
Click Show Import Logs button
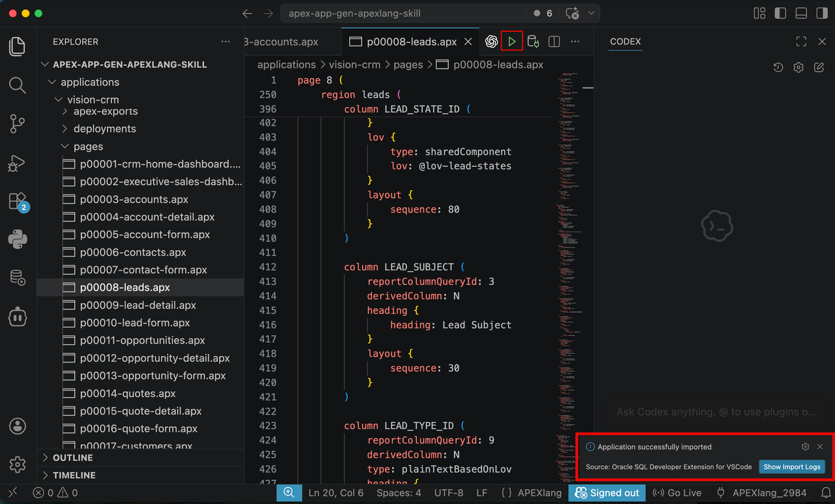click(792, 467)
